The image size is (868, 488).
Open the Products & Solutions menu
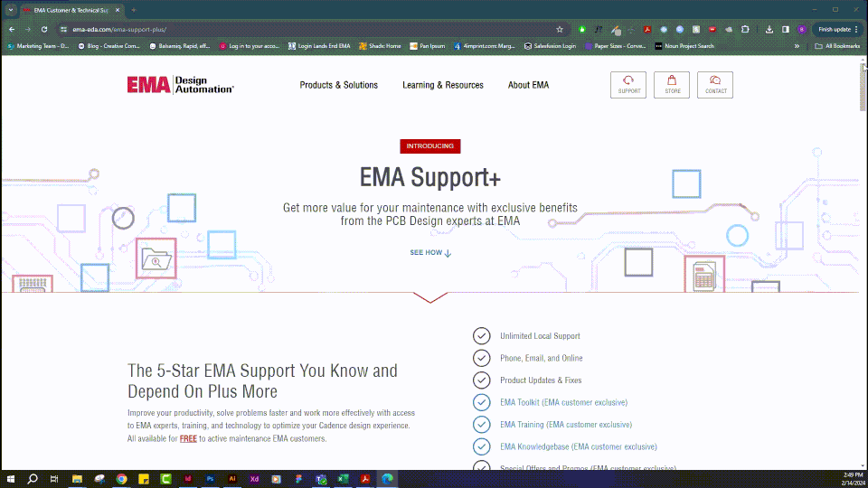click(x=339, y=85)
